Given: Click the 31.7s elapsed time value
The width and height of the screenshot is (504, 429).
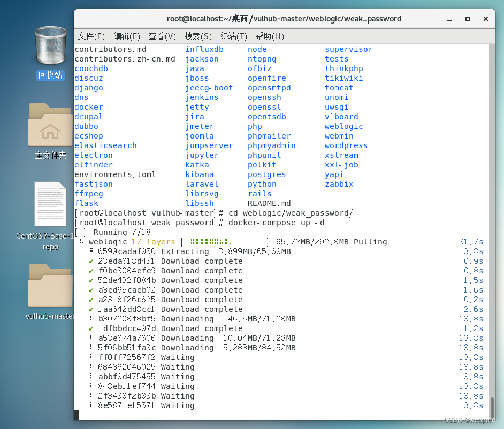Looking at the screenshot, I should pyautogui.click(x=471, y=242).
